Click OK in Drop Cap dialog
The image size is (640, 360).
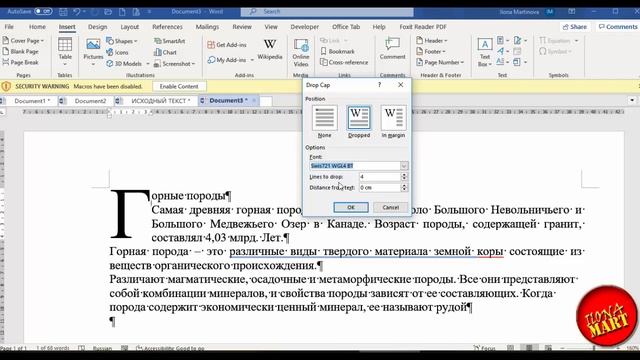[351, 207]
